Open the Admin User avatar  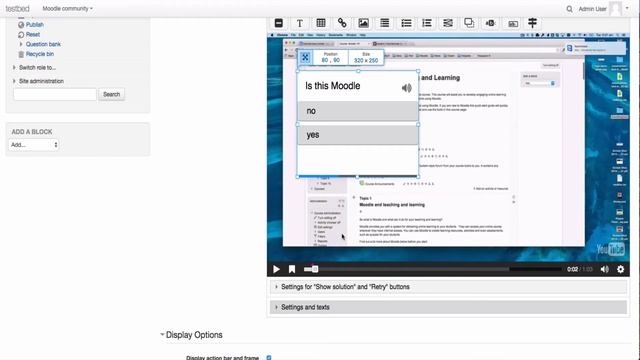point(616,9)
